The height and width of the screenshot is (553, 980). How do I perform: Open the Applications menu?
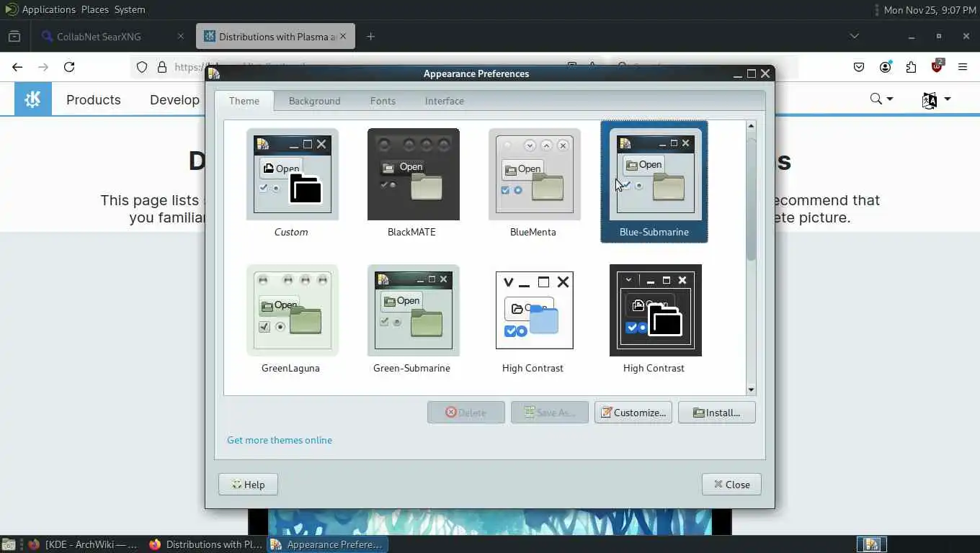coord(49,9)
